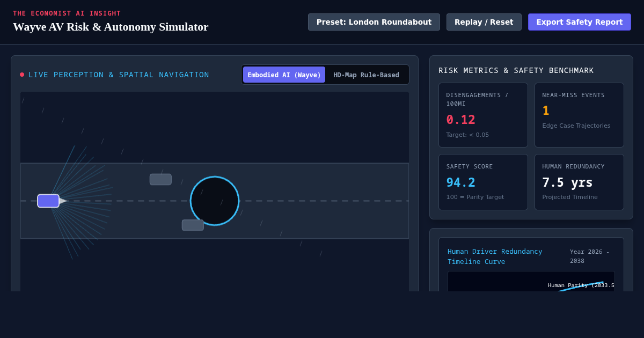The image size is (644, 338).
Task: Export the Safety Report
Action: click(579, 22)
